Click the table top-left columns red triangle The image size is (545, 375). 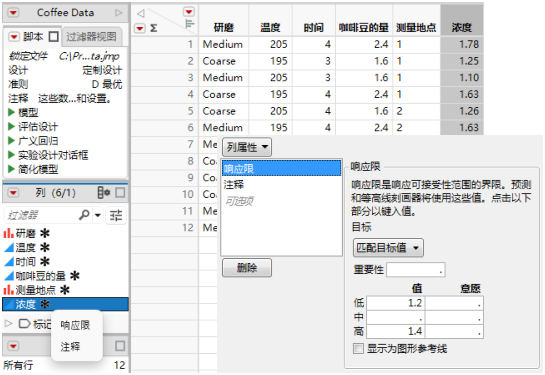point(189,12)
